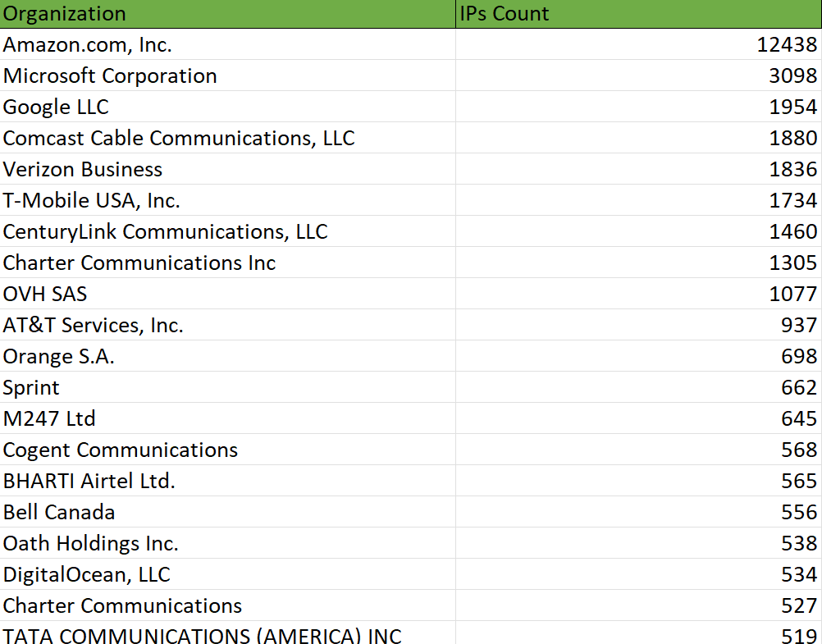Viewport: 822px width, 644px height.
Task: Click the Organization column header
Action: 65,14
